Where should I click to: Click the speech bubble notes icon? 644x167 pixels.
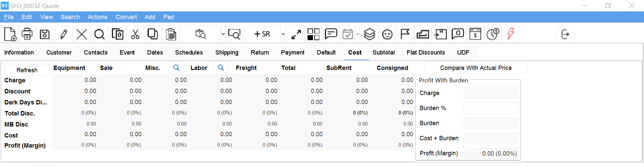click(x=331, y=34)
